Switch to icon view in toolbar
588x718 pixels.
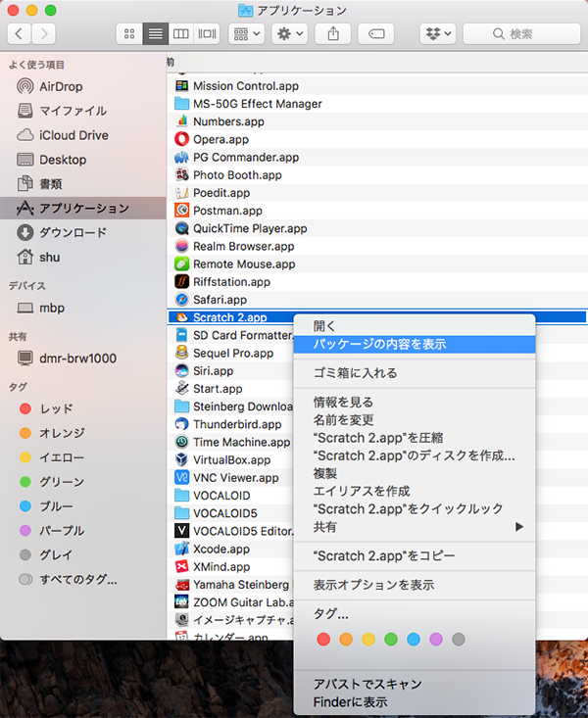point(129,34)
